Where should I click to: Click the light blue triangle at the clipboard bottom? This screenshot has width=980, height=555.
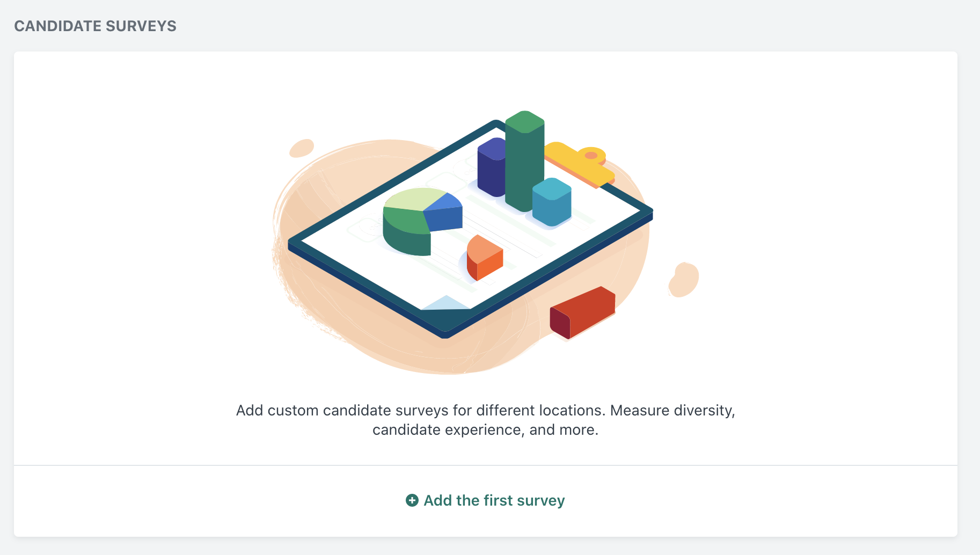(x=446, y=303)
